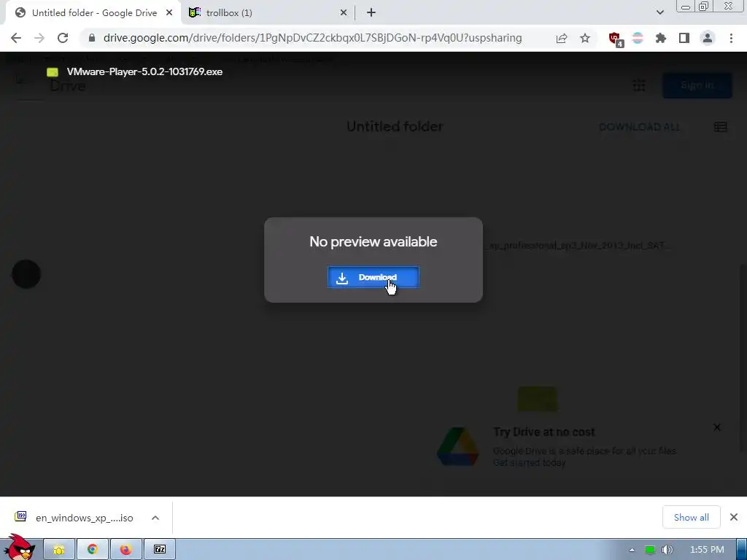The width and height of the screenshot is (747, 560).
Task: Show hidden system tray icons
Action: click(x=632, y=550)
